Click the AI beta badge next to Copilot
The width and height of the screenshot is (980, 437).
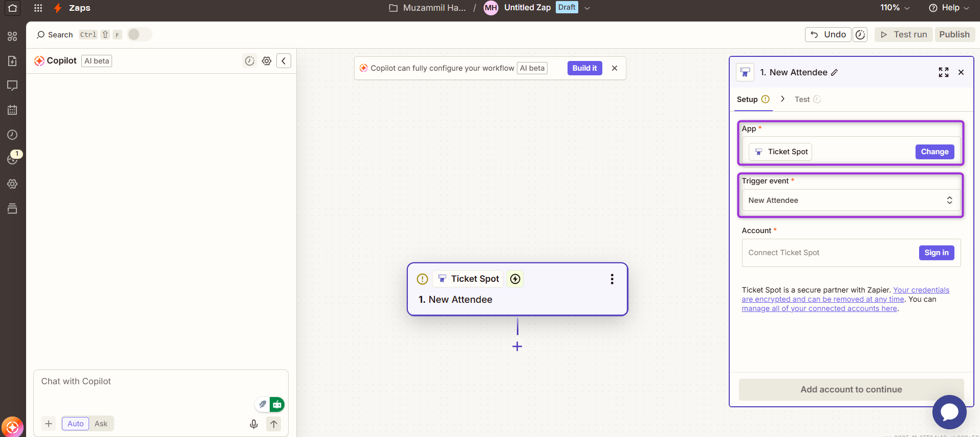97,61
